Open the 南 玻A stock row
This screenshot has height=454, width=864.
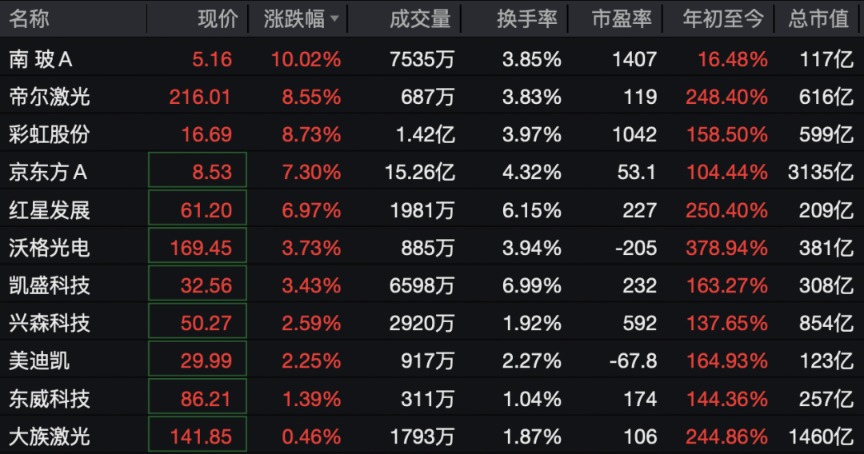[x=432, y=59]
